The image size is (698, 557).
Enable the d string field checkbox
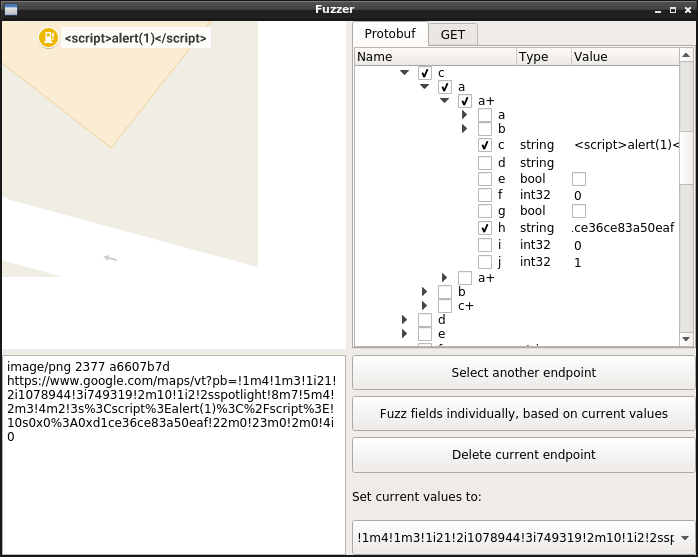[x=485, y=163]
